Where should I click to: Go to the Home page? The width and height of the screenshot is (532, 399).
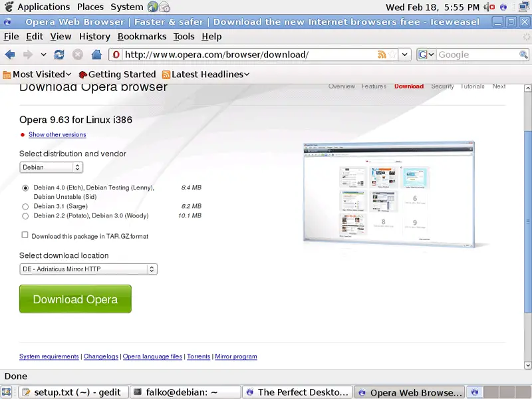pos(96,55)
